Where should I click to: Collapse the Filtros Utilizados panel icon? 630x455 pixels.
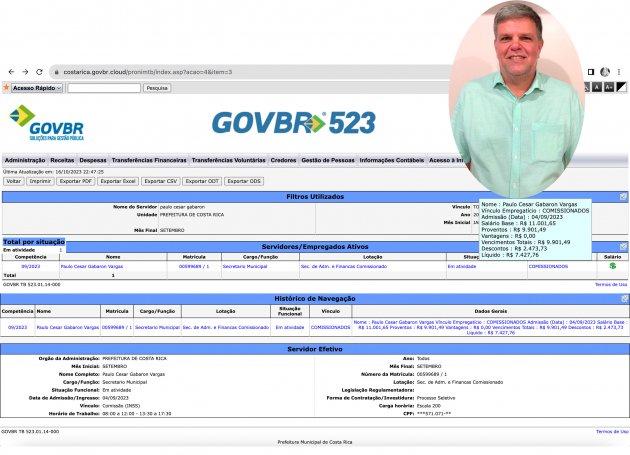click(x=623, y=197)
